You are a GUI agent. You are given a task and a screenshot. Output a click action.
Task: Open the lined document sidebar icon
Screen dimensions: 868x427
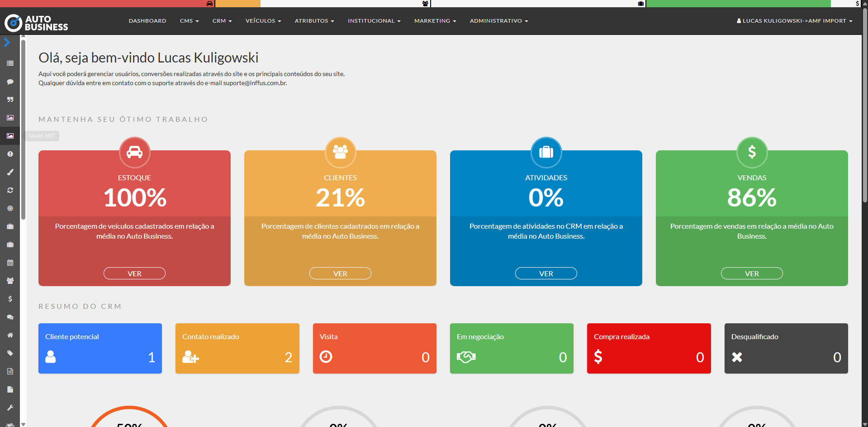click(10, 371)
